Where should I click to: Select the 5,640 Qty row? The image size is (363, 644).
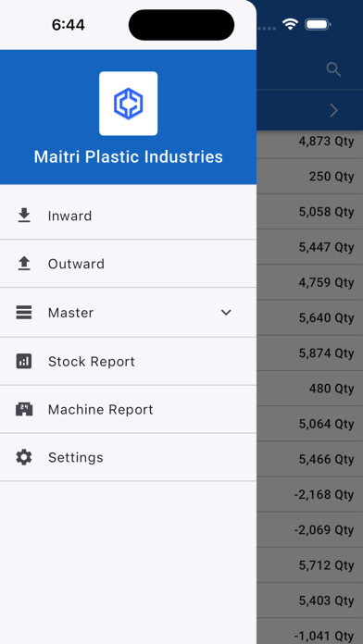point(310,317)
